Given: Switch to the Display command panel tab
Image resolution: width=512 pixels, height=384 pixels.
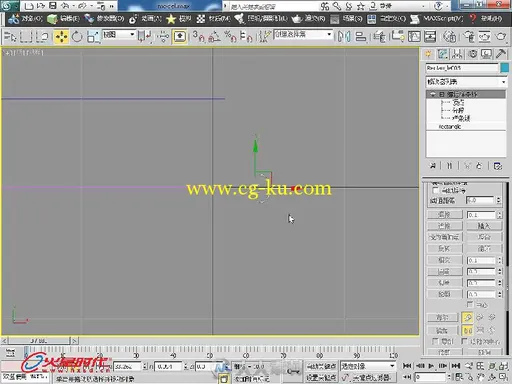Looking at the screenshot, I should point(486,54).
